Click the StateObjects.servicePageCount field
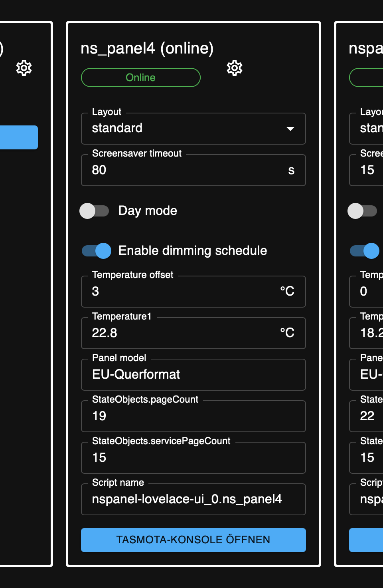This screenshot has height=588, width=383. (x=193, y=458)
